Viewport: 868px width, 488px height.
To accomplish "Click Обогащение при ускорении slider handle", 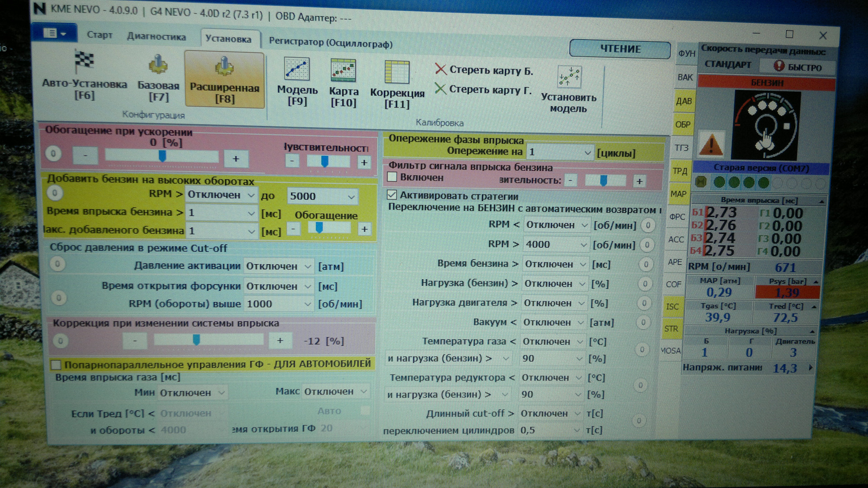I will [x=162, y=156].
